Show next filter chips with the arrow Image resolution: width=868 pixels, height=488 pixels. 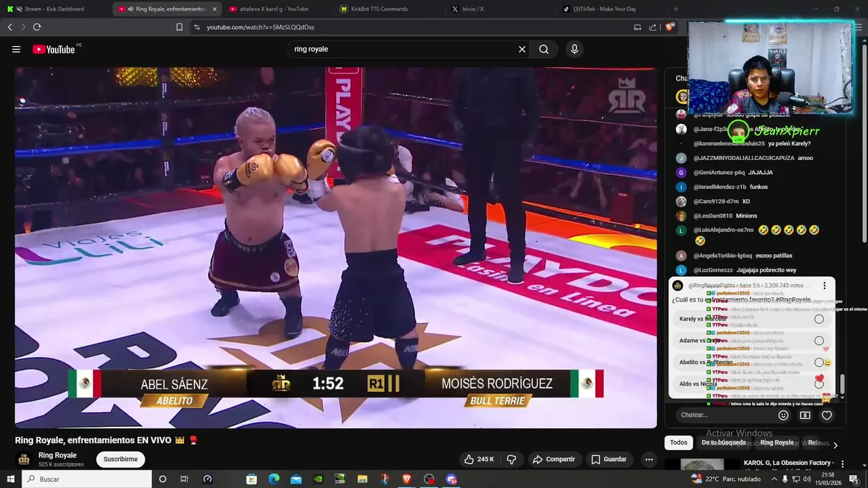pos(835,445)
